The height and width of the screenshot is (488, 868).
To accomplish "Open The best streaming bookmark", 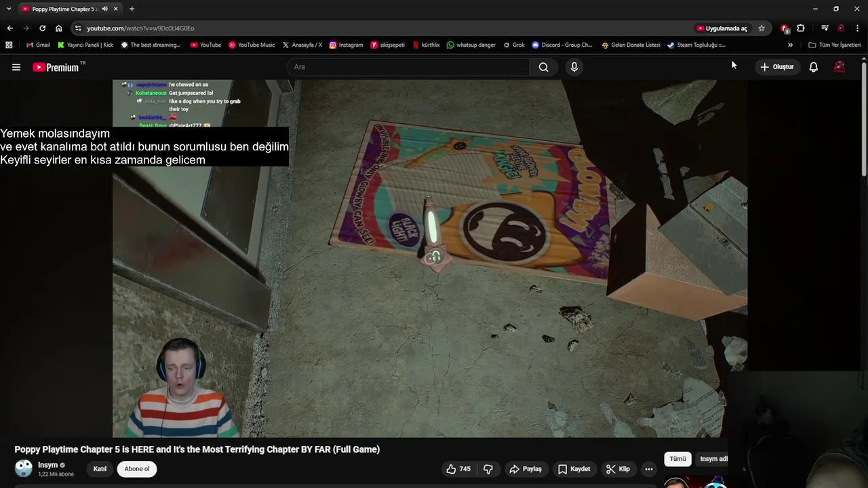I will pos(151,45).
